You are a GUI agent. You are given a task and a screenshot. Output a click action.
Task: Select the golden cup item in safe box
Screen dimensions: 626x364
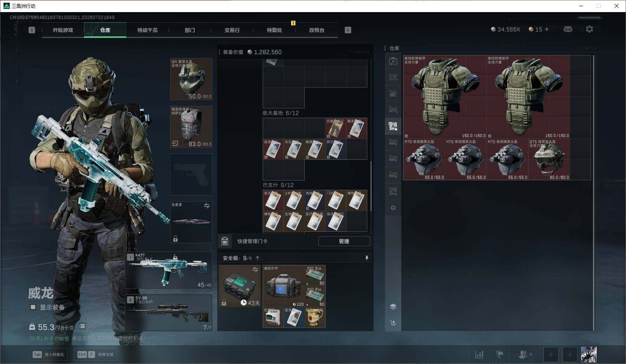tap(315, 318)
